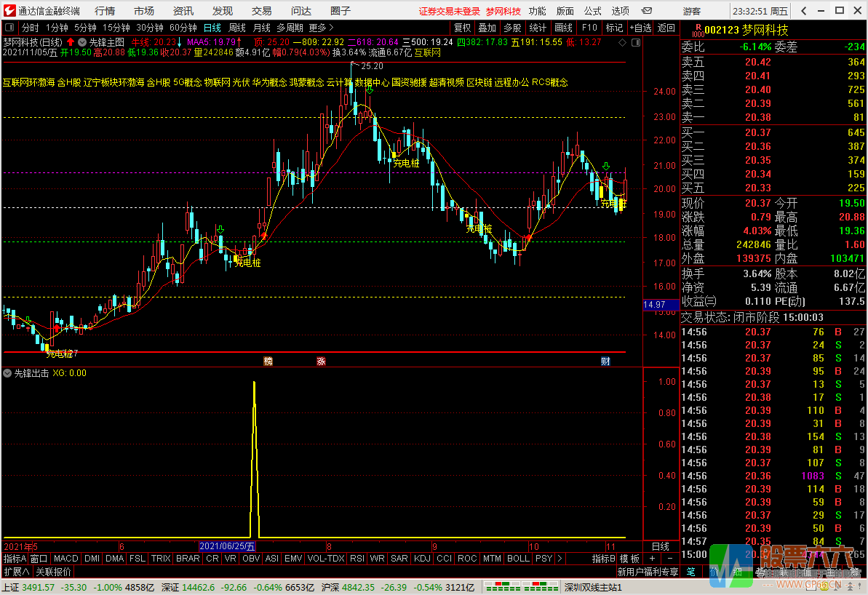The width and height of the screenshot is (868, 595).
Task: Open the 行情 menu
Action: [x=105, y=10]
